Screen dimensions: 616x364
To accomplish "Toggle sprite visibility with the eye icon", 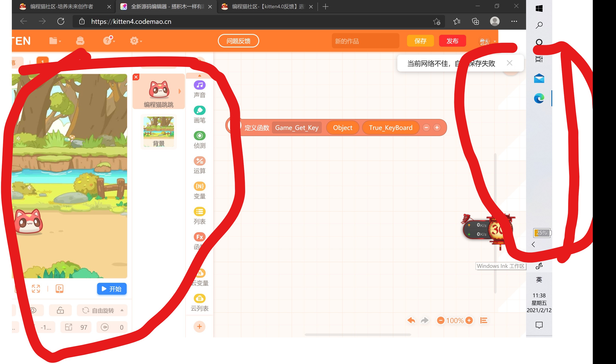I will [33, 310].
